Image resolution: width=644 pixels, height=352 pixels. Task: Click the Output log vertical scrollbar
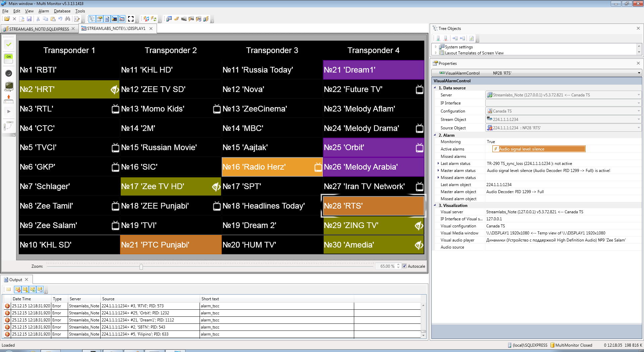423,320
